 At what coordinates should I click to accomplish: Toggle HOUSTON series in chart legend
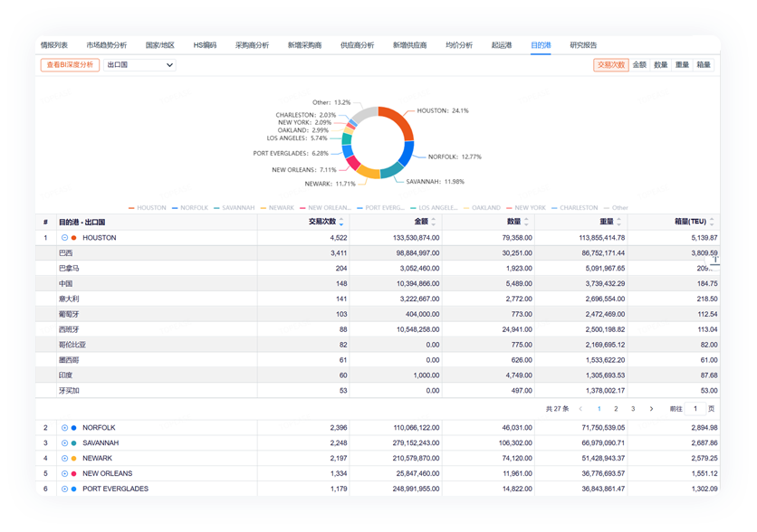point(147,208)
